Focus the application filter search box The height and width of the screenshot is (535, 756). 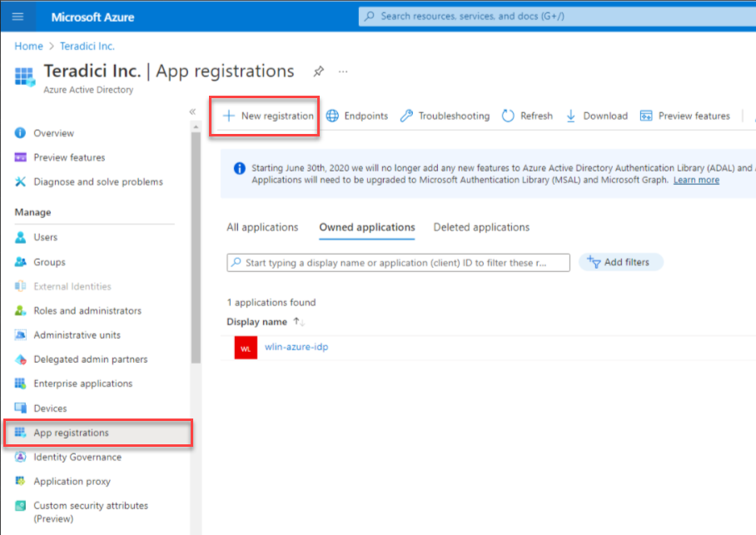[398, 263]
